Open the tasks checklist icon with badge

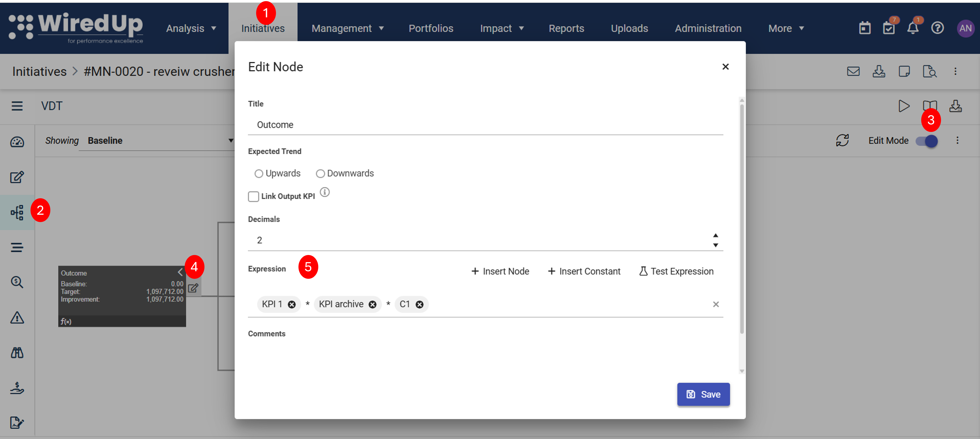889,28
